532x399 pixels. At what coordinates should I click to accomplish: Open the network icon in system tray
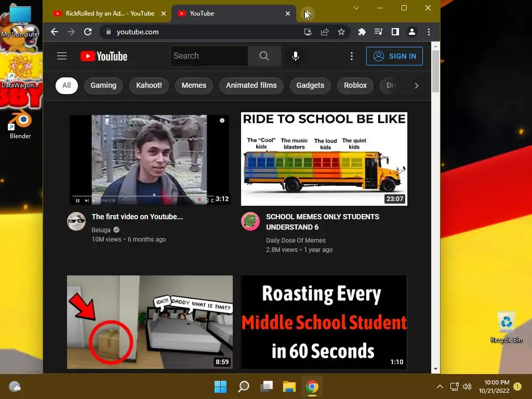(x=454, y=387)
